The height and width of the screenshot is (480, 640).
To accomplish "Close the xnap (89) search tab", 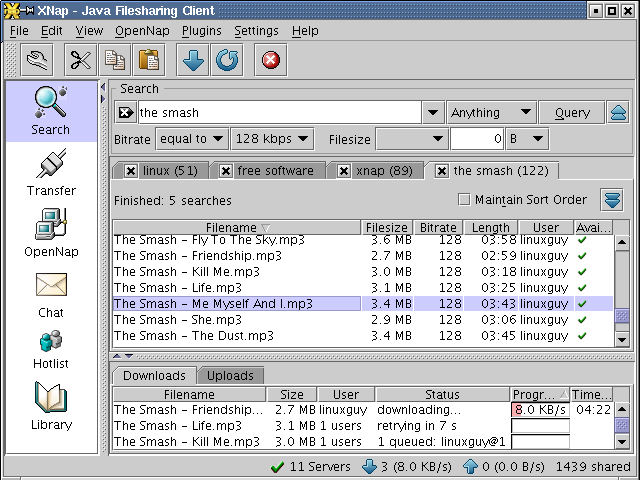I will (x=344, y=171).
